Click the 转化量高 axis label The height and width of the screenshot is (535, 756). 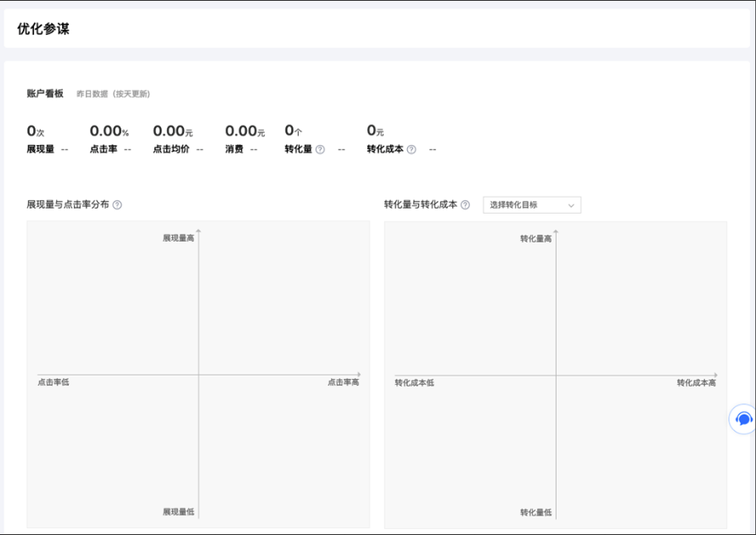tap(535, 239)
